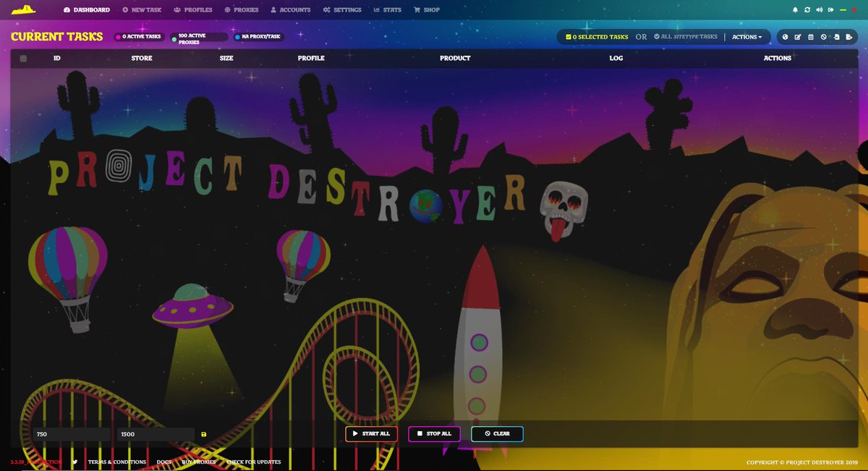Viewport: 868px width, 471px height.
Task: Click the ban circle icon in task toolbar
Action: tap(823, 37)
